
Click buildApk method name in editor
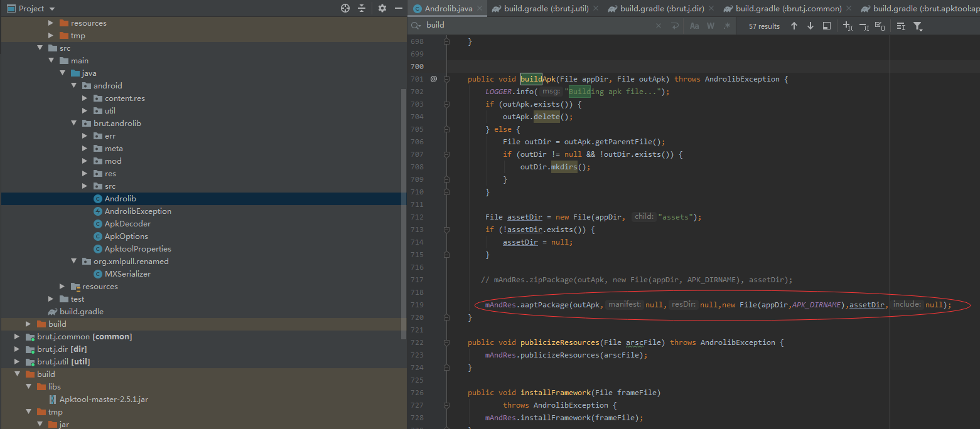[x=538, y=79]
